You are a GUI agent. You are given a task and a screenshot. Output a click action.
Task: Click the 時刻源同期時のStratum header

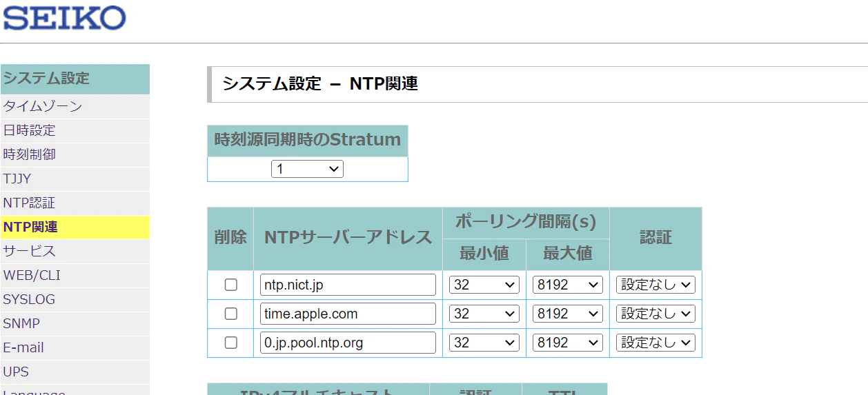(308, 140)
